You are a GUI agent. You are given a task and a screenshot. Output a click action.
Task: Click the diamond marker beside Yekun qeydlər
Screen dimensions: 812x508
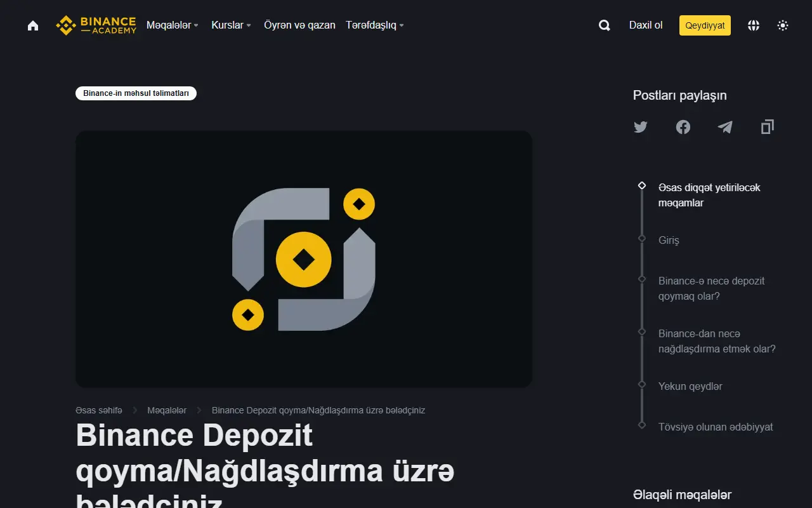[x=642, y=384]
